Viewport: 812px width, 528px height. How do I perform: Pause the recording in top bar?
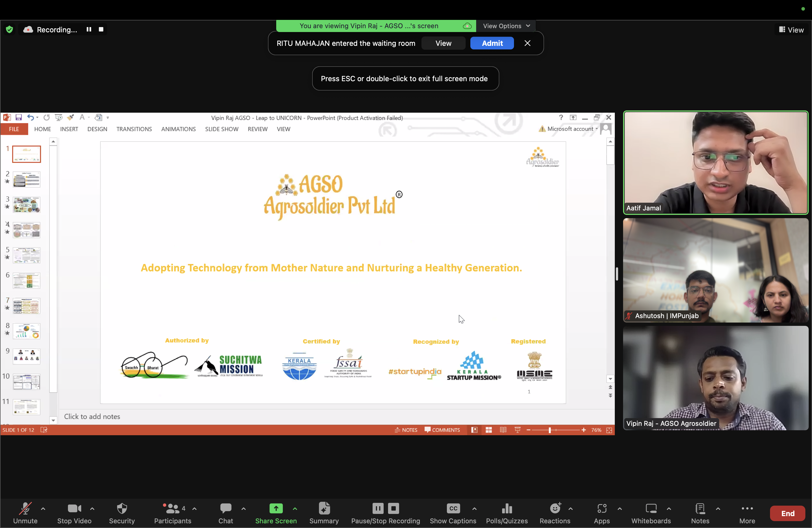click(x=89, y=29)
